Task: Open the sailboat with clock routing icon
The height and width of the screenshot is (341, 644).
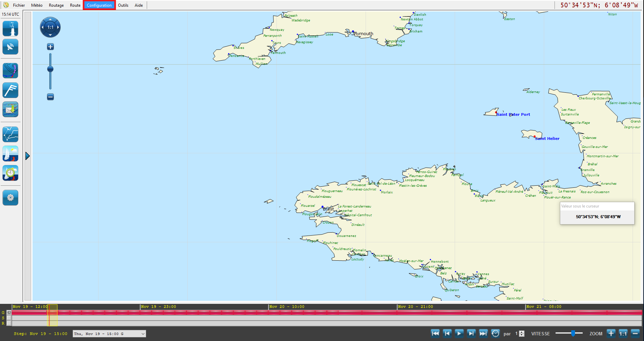Action: tap(10, 173)
